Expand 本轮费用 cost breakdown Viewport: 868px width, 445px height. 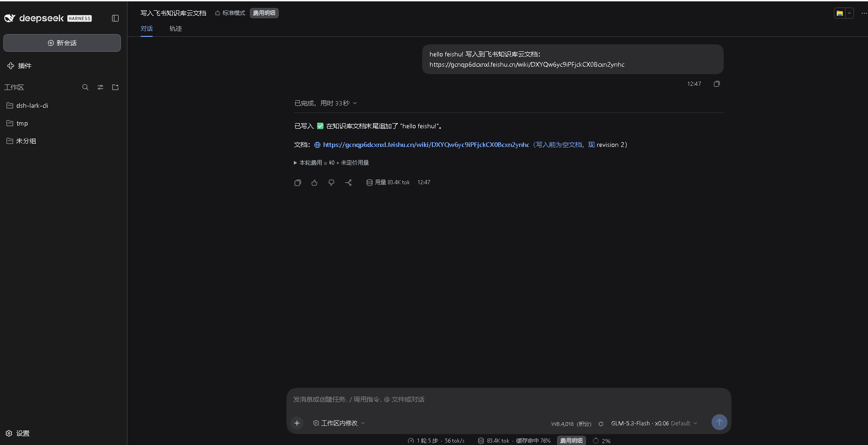[331, 163]
